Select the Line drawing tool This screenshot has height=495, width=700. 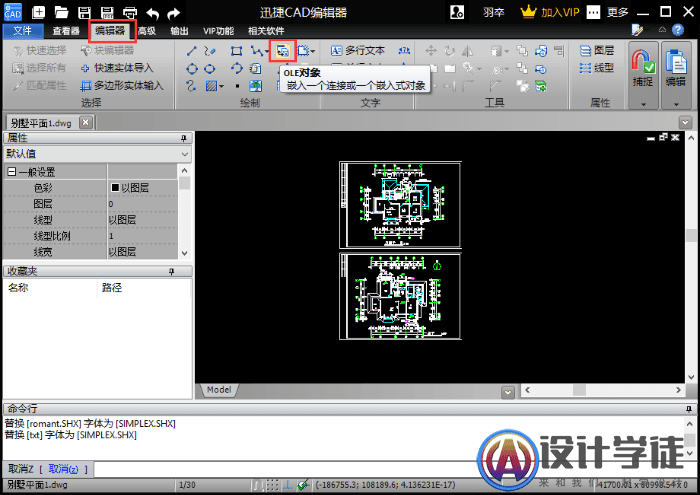point(192,51)
